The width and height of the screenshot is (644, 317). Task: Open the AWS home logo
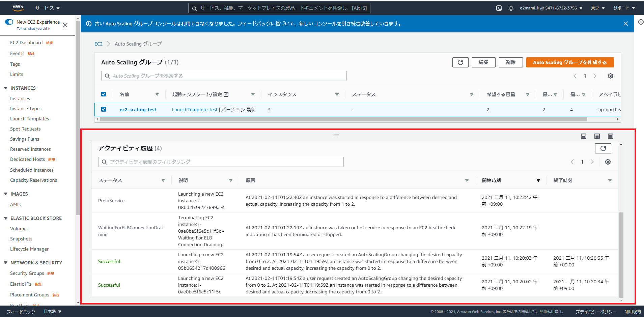tap(18, 8)
